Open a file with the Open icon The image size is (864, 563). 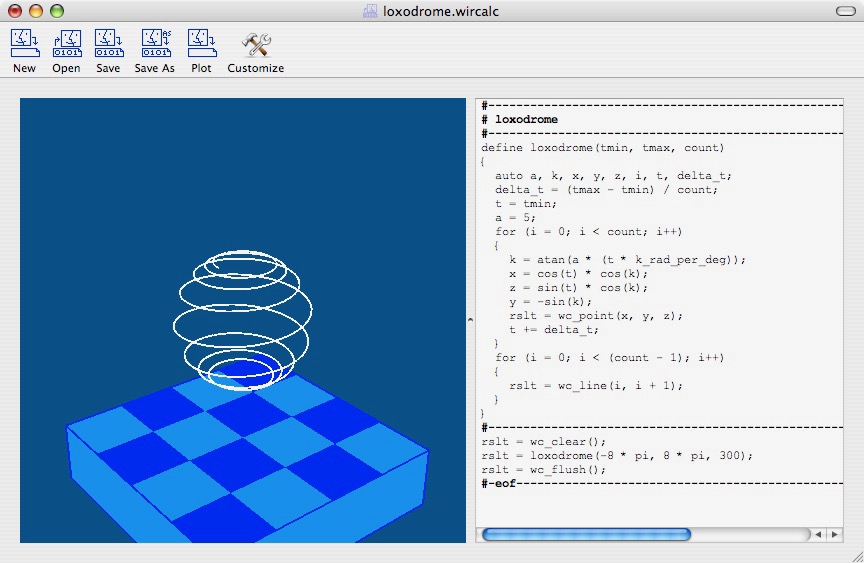[x=67, y=44]
